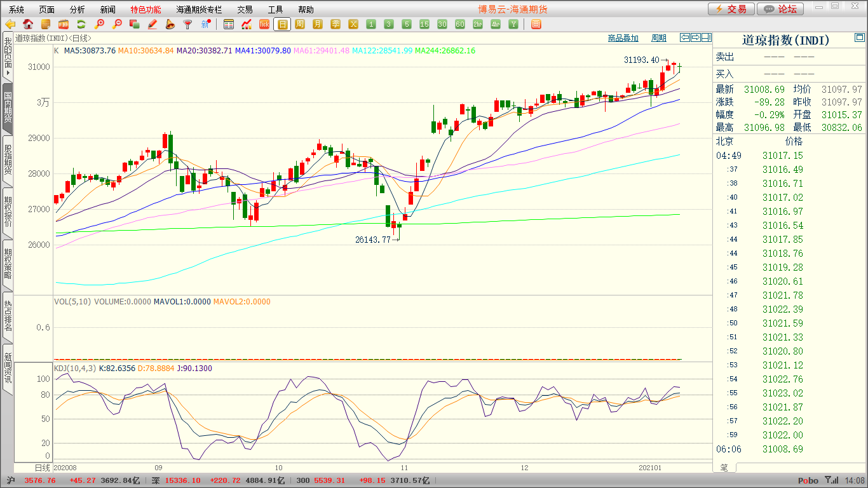Select the quarterly 季 period button
Viewport: 868px width, 488px height.
tap(336, 24)
